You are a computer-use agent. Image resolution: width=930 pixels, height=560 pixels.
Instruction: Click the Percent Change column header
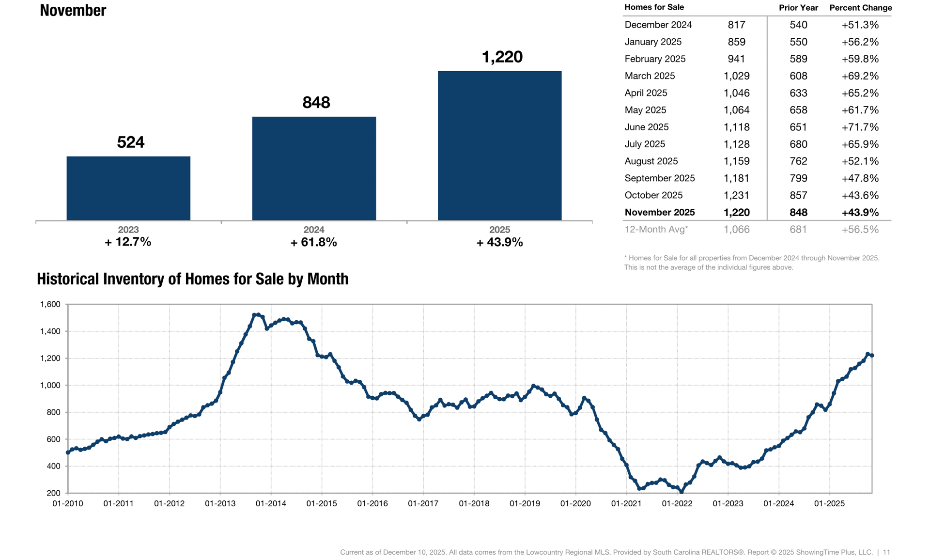pos(860,8)
